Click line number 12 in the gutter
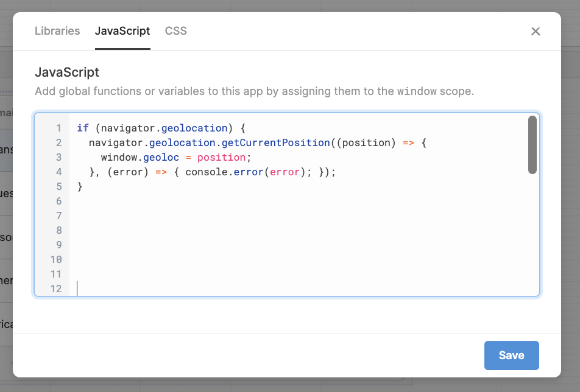580x392 pixels. (56, 289)
